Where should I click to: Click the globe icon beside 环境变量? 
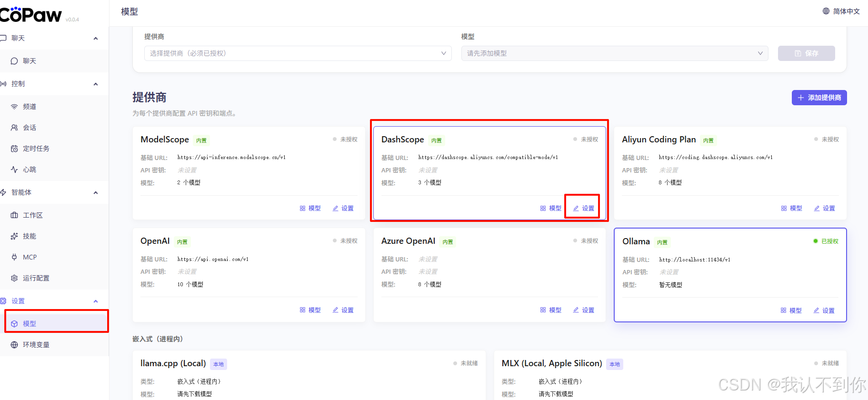point(14,345)
